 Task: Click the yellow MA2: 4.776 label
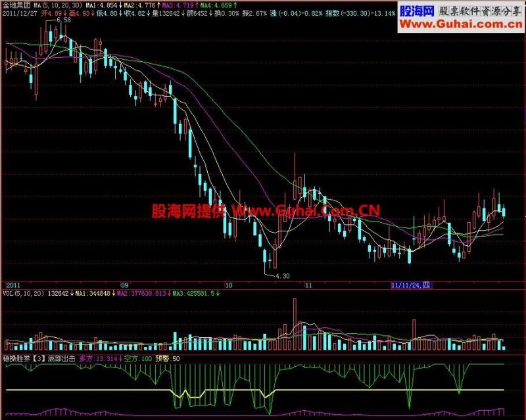click(x=139, y=5)
